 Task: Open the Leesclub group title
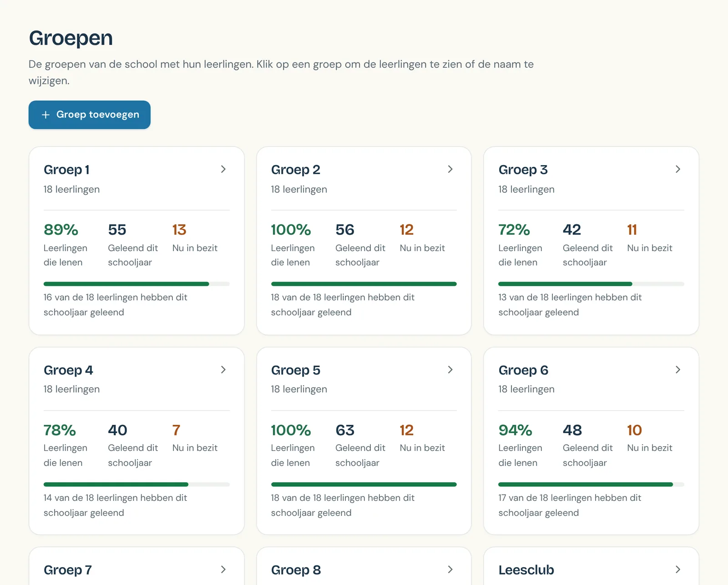pos(526,570)
